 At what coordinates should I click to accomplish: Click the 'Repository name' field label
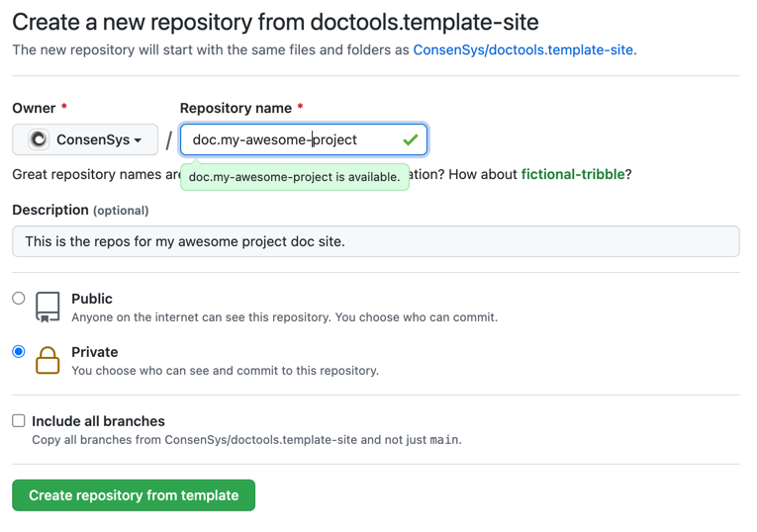[236, 108]
